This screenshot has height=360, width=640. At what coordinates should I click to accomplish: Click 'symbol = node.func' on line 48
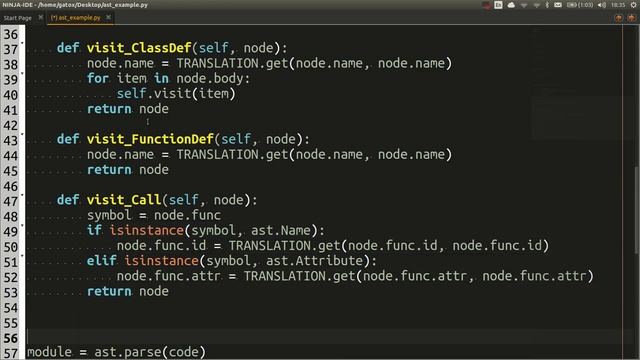(x=154, y=215)
